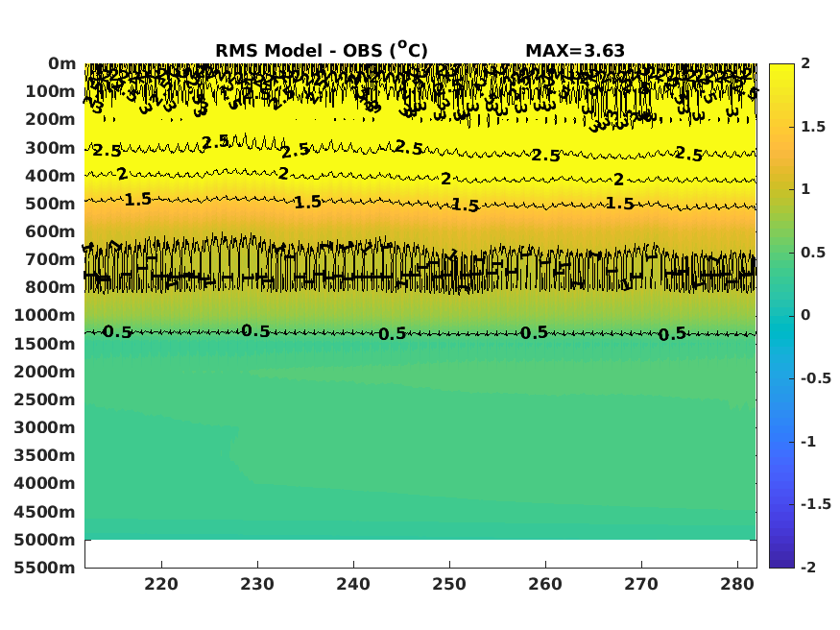Click the y-axis label '3000m'

pos(45,427)
